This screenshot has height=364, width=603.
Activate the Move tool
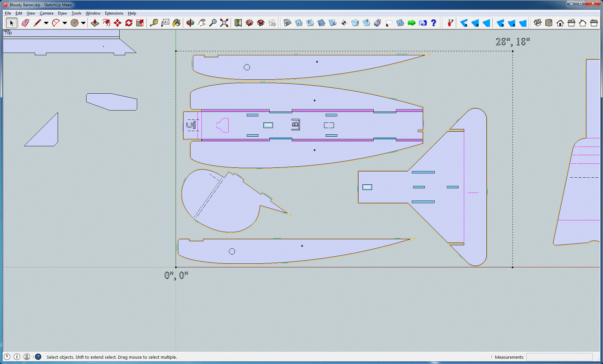click(x=118, y=23)
